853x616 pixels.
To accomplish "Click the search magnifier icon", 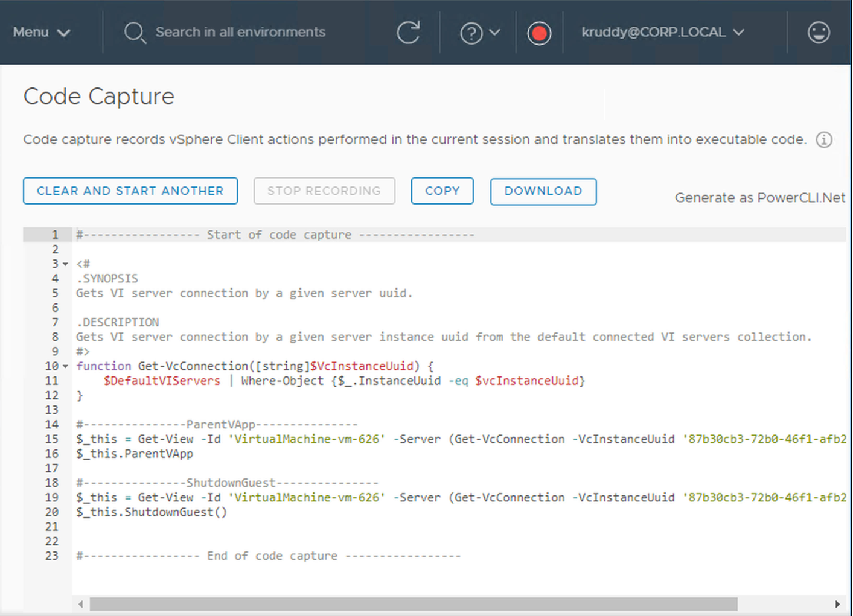I will pos(135,33).
